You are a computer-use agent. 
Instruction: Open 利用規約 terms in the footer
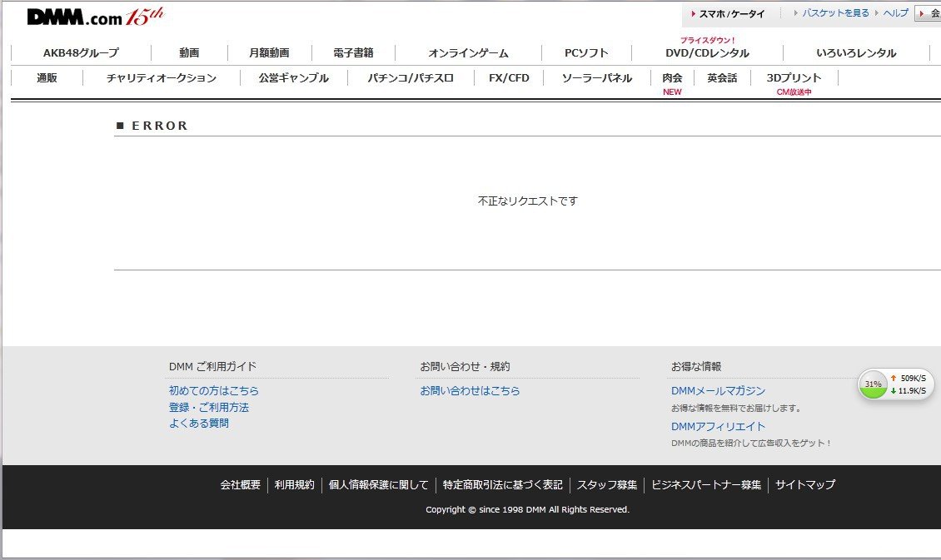(x=293, y=484)
